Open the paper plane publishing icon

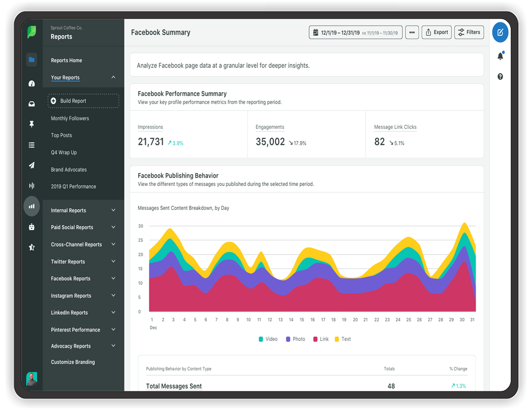(x=32, y=166)
